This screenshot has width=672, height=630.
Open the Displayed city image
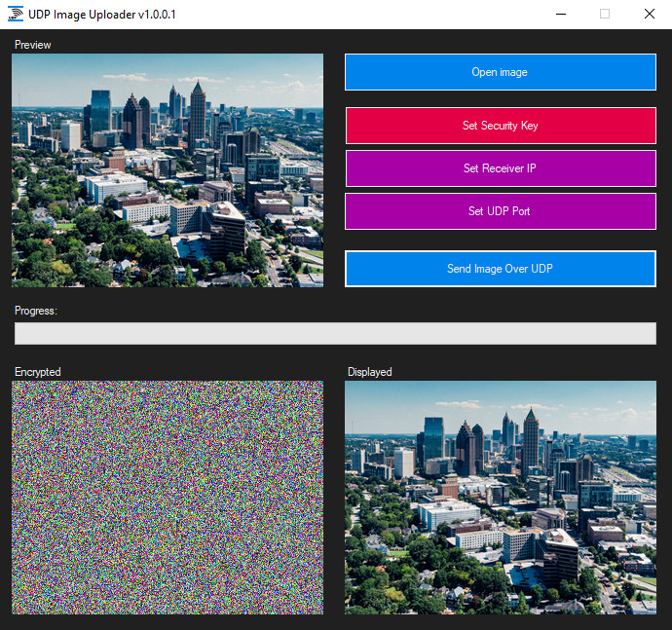[500, 498]
